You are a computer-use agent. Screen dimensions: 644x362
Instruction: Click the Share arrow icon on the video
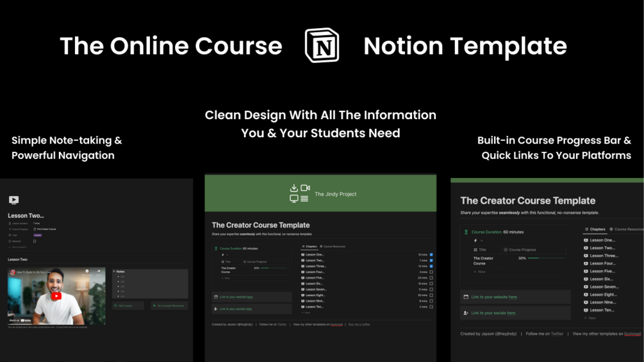click(x=99, y=271)
